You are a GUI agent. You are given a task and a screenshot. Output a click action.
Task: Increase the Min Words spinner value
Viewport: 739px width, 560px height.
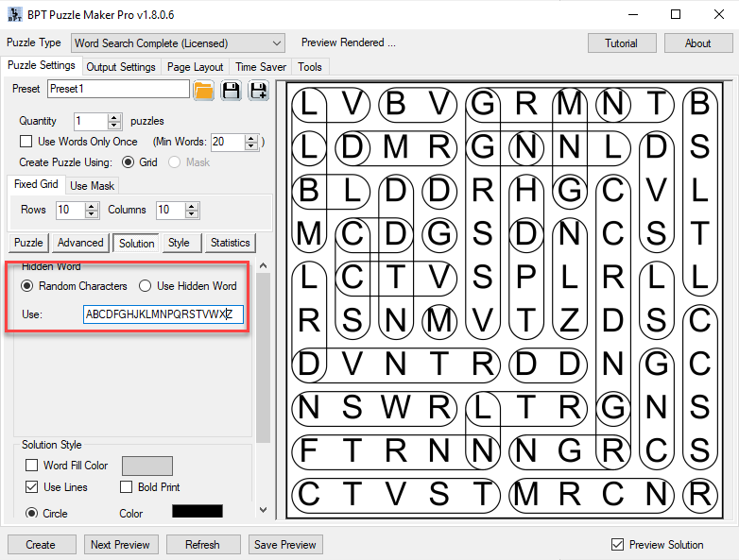(x=250, y=138)
